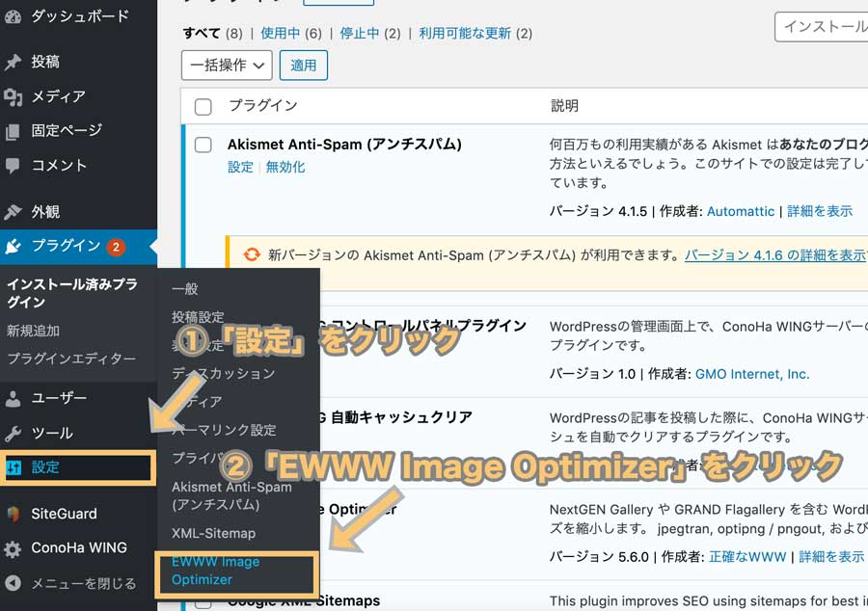Select 投稿設定 in the settings flyout
The width and height of the screenshot is (868, 611).
point(198,317)
